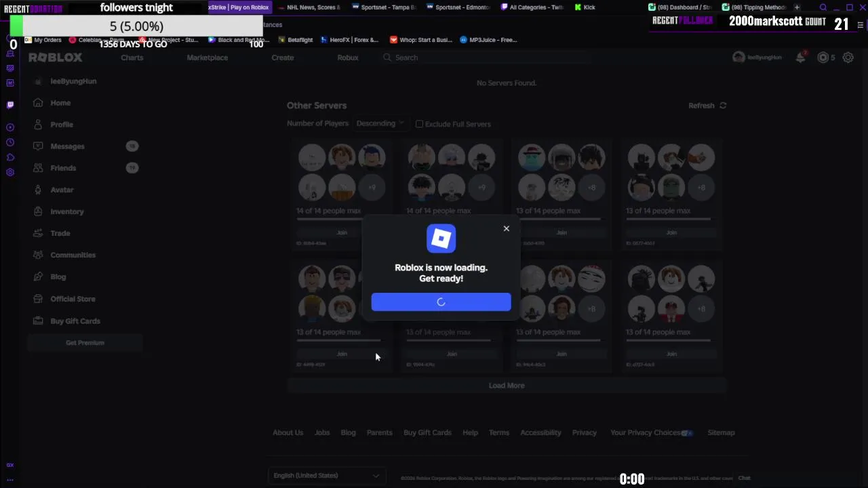Open the Sitemap footer link
Image resolution: width=868 pixels, height=488 pixels.
[721, 432]
